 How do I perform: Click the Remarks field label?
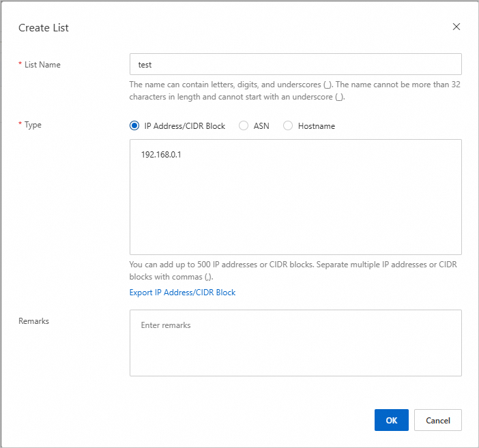click(33, 320)
